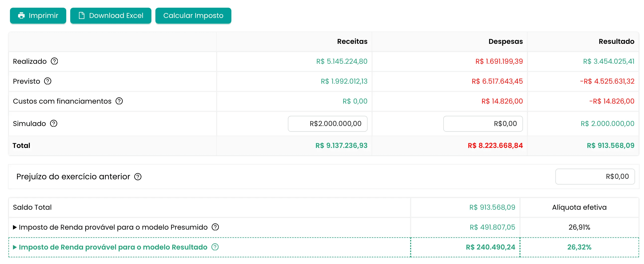644x264 pixels.
Task: Select financiamentos despesas R$ 14.826,00
Action: coord(502,101)
